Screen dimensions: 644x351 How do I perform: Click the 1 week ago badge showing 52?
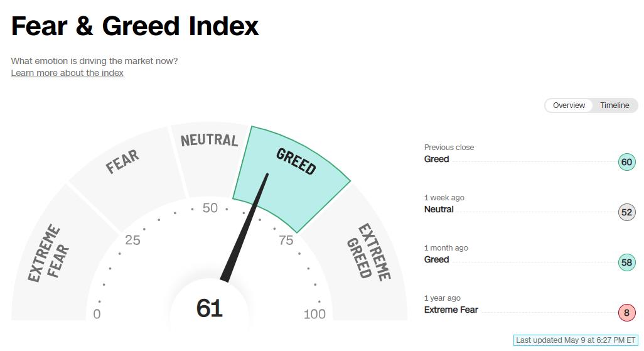click(627, 212)
